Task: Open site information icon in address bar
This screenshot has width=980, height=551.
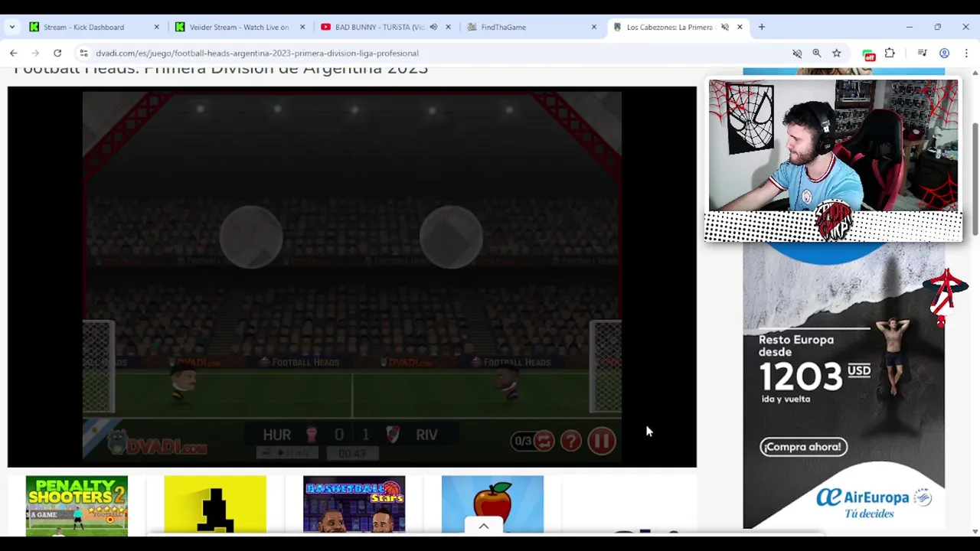Action: [83, 53]
